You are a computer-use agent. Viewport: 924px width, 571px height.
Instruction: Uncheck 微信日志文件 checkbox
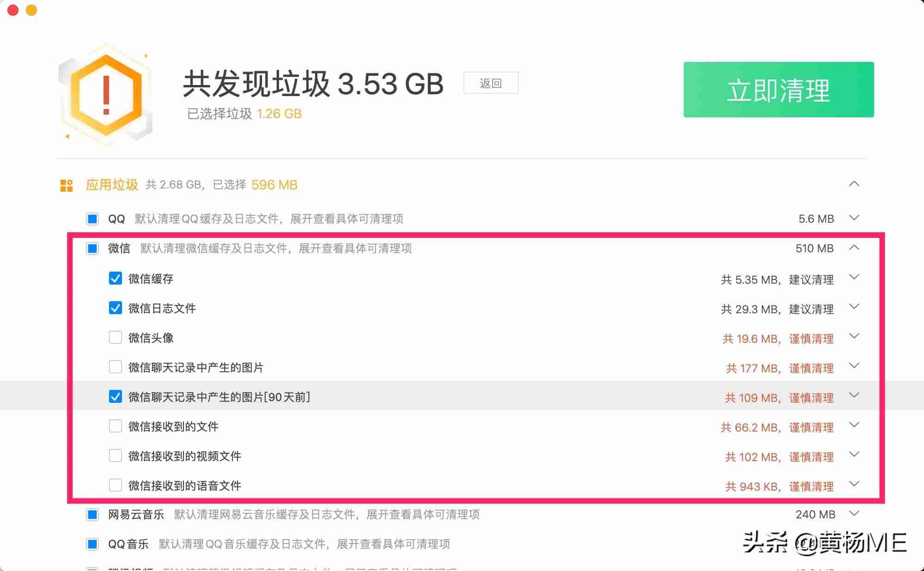pos(115,308)
